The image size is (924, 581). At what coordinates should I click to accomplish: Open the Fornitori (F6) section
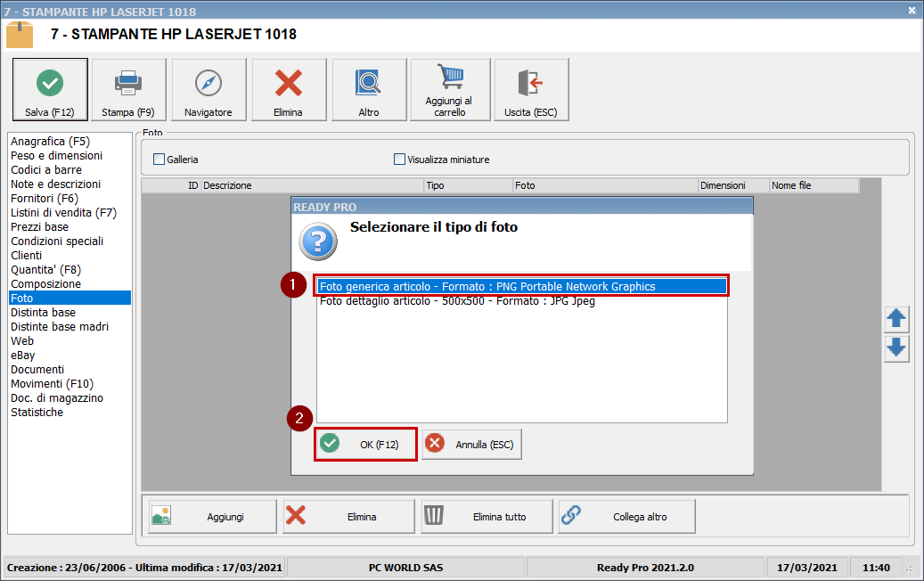click(45, 199)
